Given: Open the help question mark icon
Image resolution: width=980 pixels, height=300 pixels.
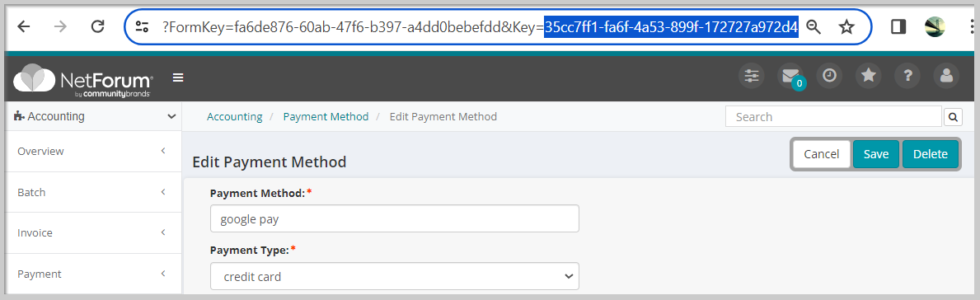Looking at the screenshot, I should [907, 76].
